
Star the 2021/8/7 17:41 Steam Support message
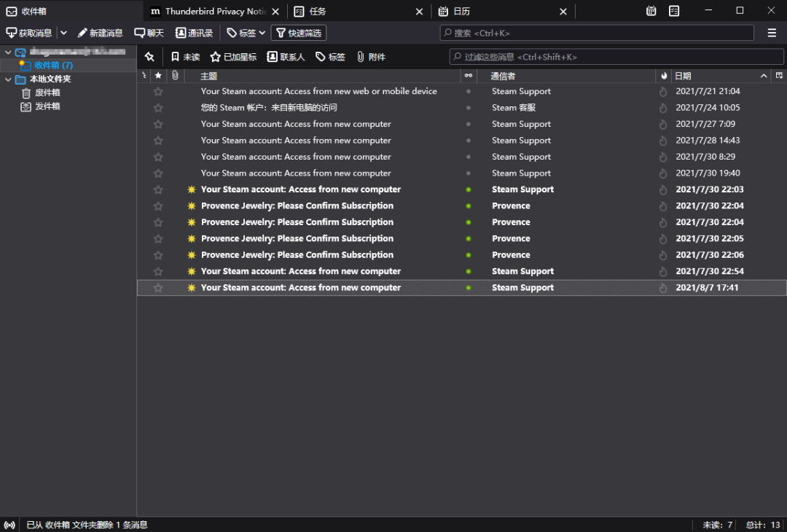click(158, 288)
